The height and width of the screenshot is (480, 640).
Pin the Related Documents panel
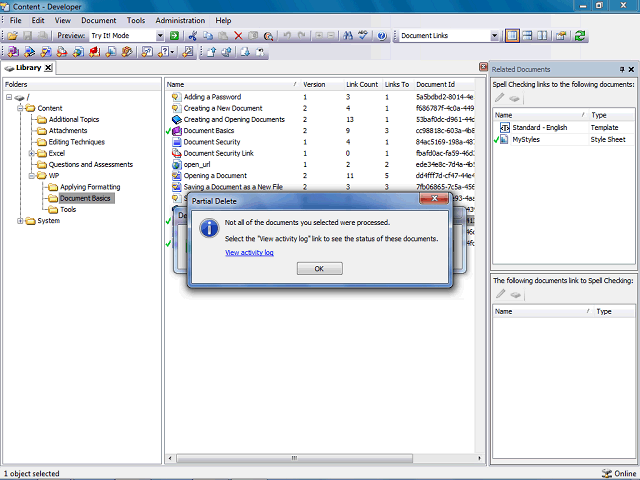click(622, 69)
